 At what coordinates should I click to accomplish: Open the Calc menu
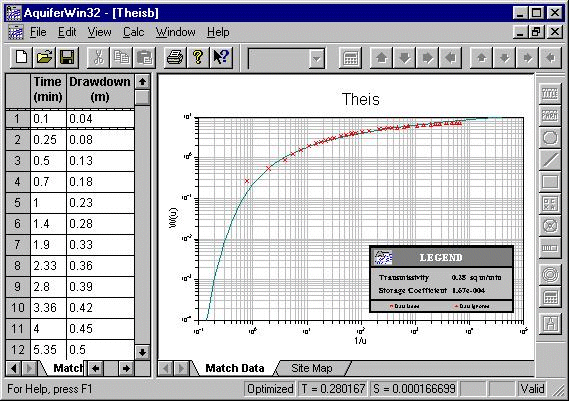pos(134,32)
